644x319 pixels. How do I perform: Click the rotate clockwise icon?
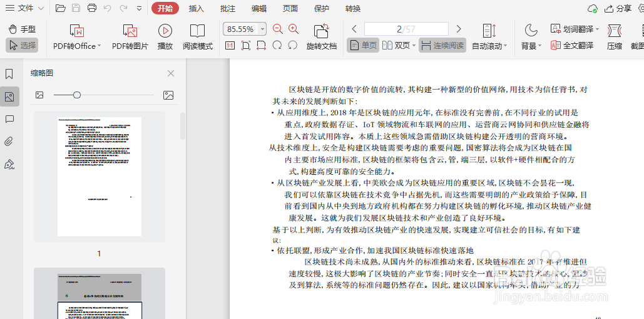coord(277,45)
